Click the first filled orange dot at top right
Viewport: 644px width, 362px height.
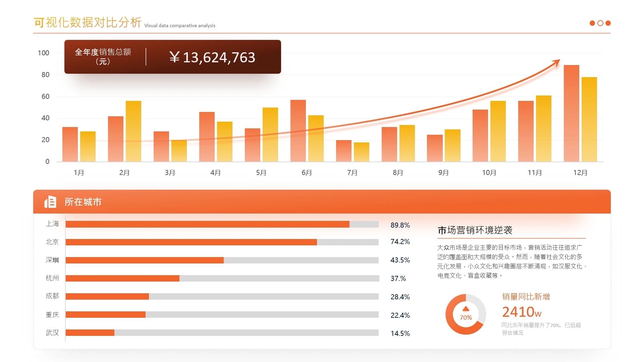pos(592,23)
